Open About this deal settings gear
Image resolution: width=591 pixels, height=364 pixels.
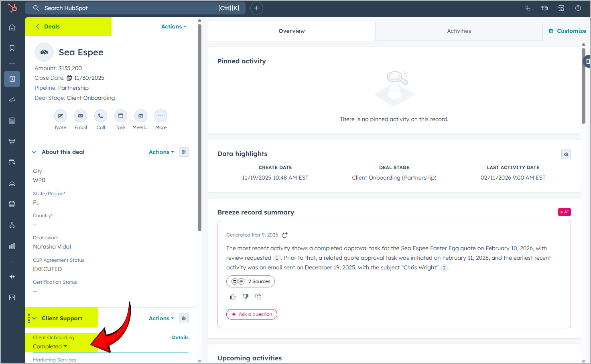coord(184,152)
